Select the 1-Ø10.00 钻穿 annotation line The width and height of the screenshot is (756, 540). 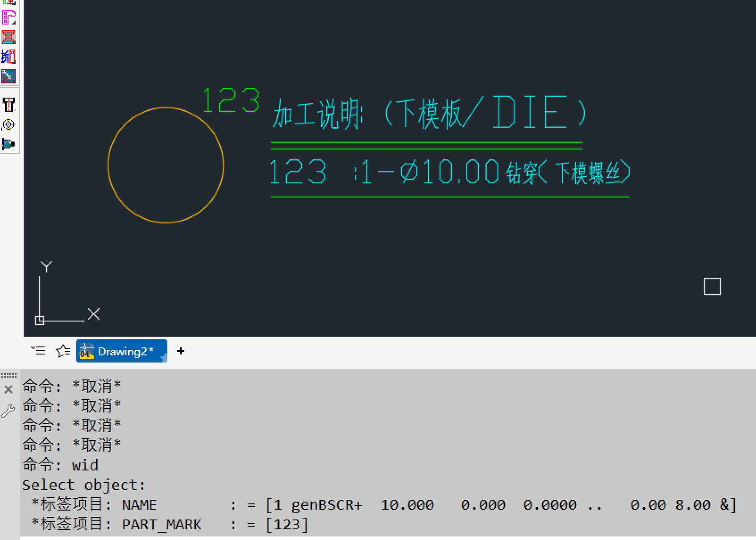tap(450, 173)
